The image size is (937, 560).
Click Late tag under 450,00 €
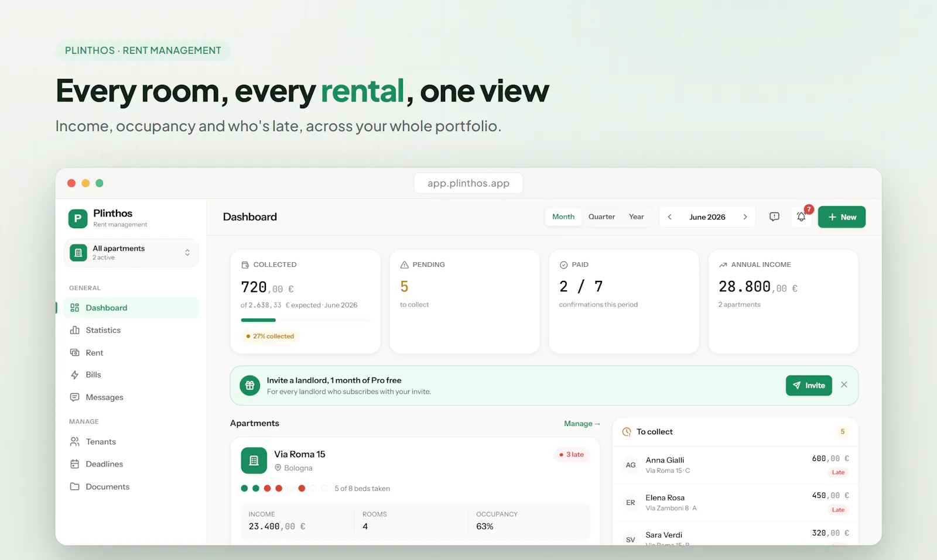[839, 510]
